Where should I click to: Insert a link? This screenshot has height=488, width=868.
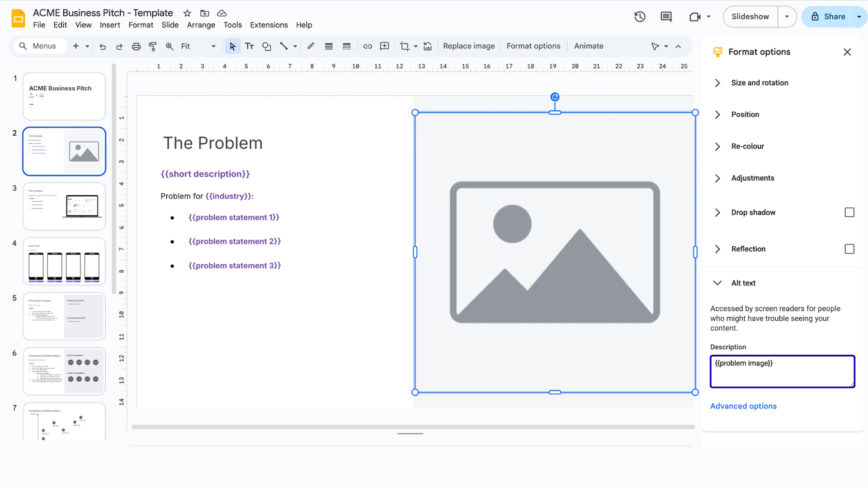coord(368,46)
